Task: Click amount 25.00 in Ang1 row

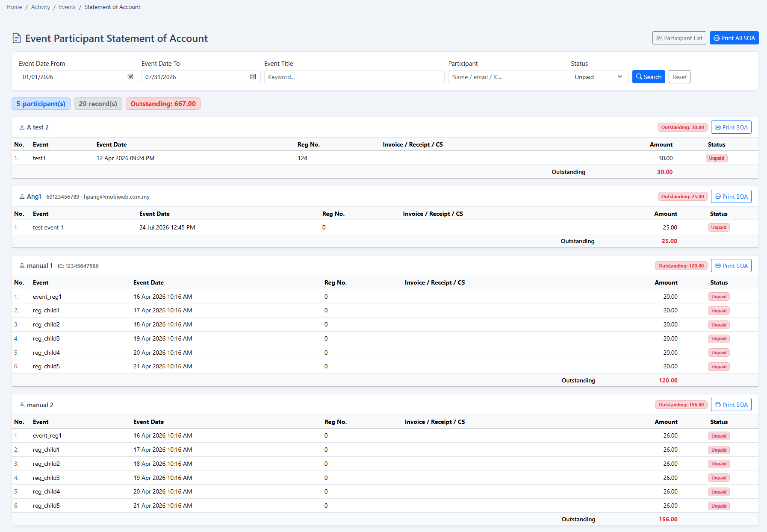Action: pos(670,227)
